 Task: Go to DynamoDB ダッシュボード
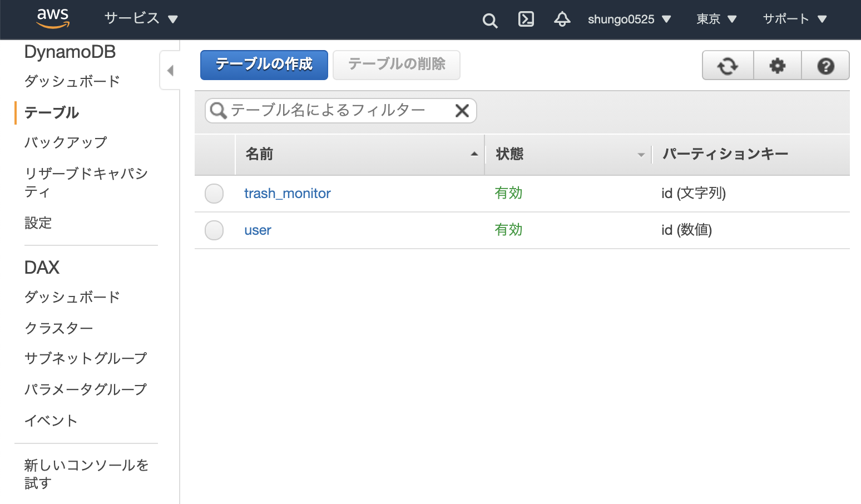pyautogui.click(x=72, y=81)
